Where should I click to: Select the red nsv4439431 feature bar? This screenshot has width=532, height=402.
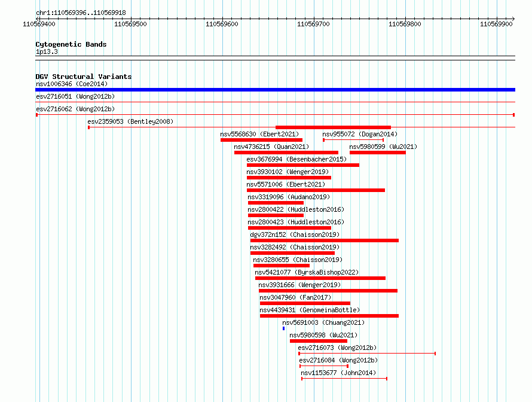(x=329, y=316)
